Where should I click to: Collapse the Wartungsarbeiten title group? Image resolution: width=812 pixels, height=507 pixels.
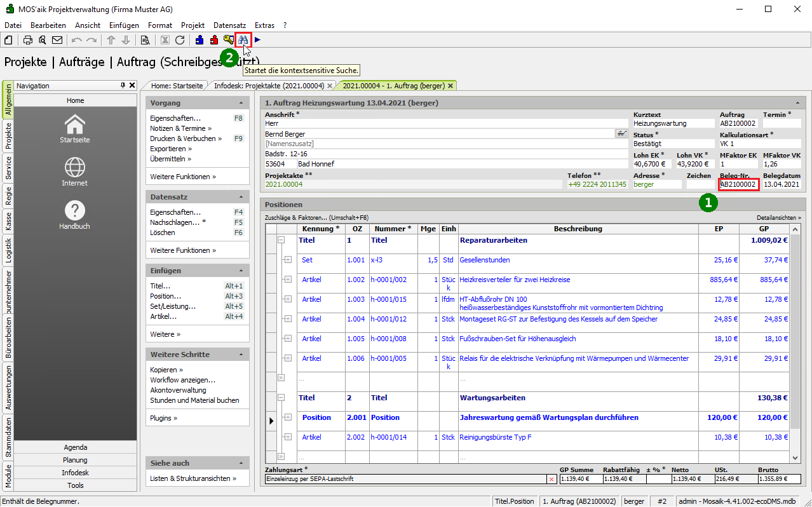(x=281, y=398)
